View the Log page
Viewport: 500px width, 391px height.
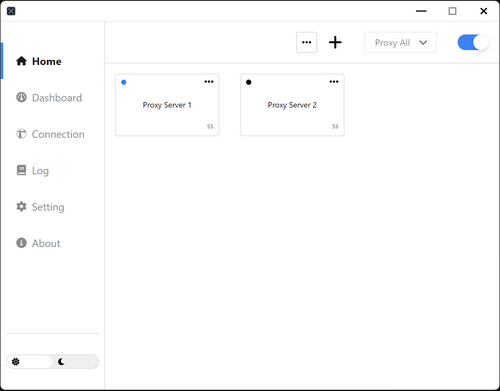tap(53, 170)
